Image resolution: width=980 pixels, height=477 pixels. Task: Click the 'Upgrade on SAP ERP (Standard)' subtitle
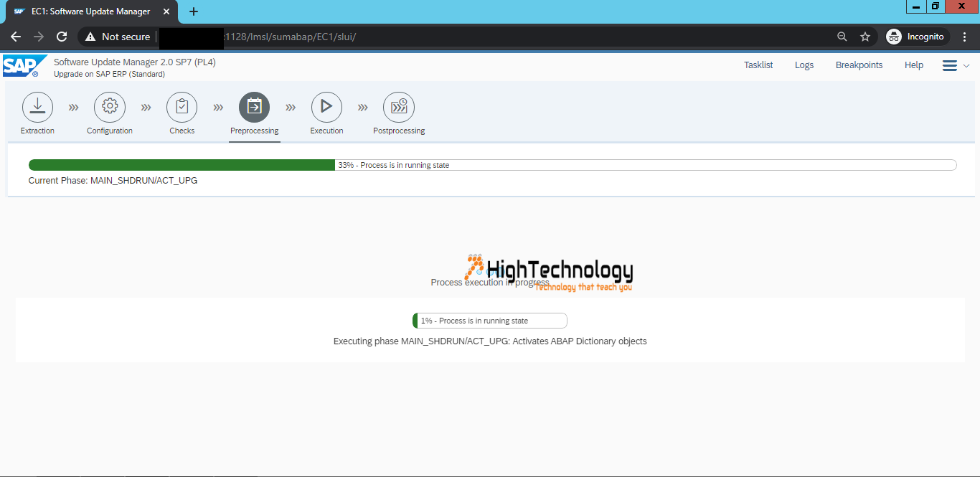coord(109,74)
